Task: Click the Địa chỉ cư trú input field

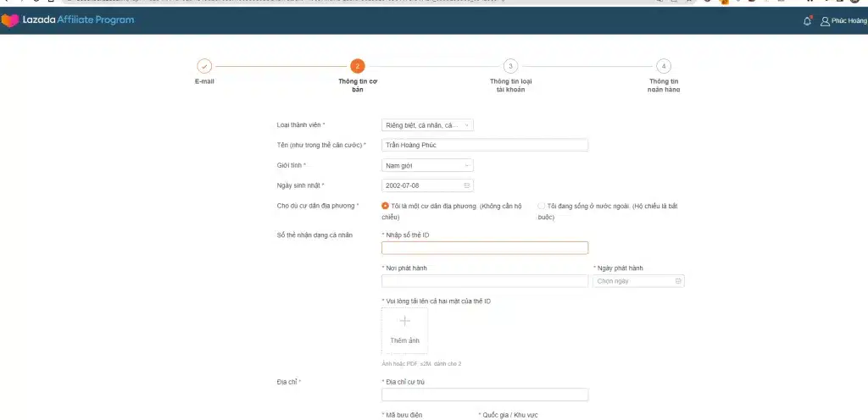Action: 484,395
